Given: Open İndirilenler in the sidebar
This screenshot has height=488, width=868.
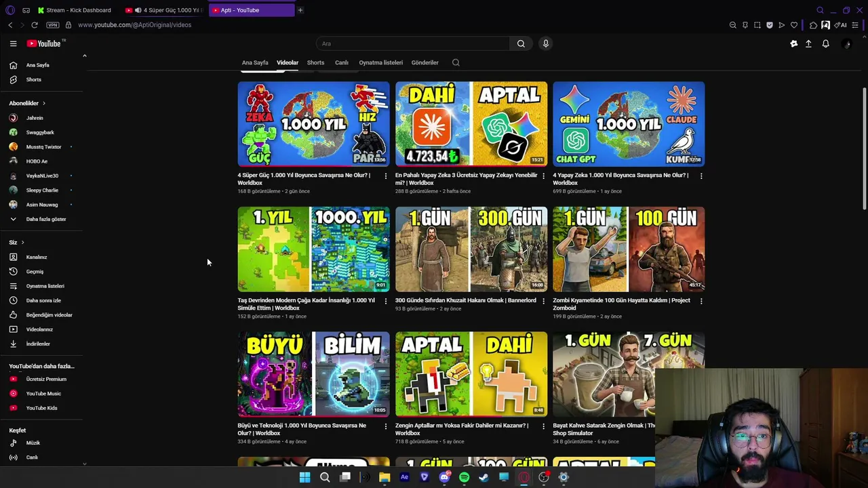Looking at the screenshot, I should pyautogui.click(x=38, y=344).
